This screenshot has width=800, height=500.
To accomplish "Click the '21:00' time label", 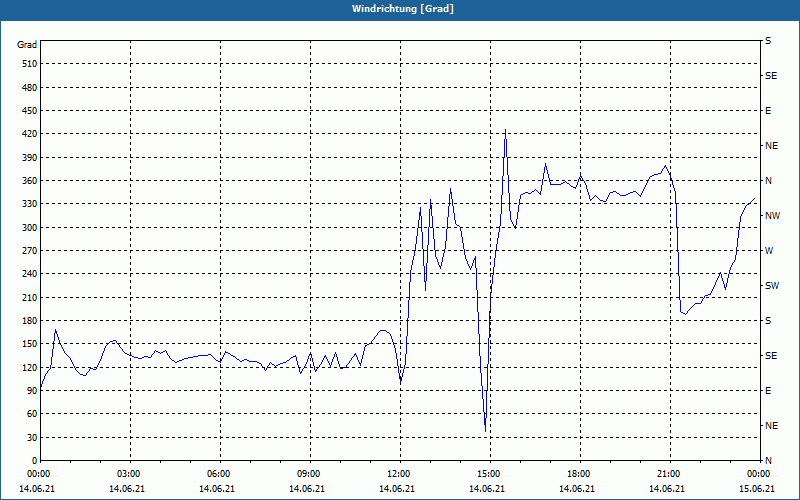I will pos(670,473).
